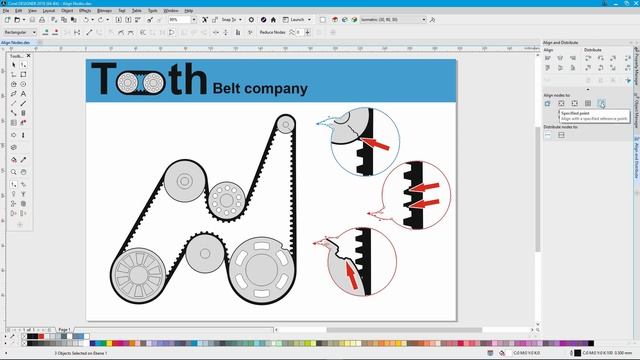Click the Add nodes icon
This screenshot has height=360, width=640.
tap(45, 32)
